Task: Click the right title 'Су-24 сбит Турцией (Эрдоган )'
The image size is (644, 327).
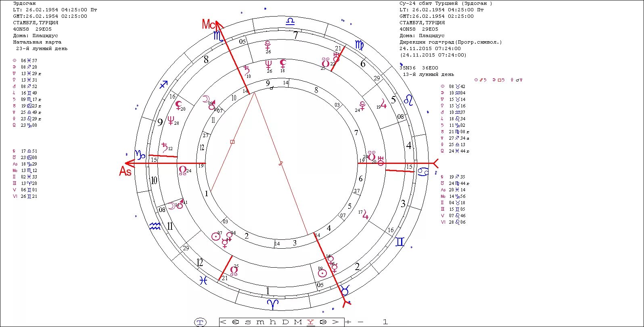Action: pyautogui.click(x=446, y=3)
